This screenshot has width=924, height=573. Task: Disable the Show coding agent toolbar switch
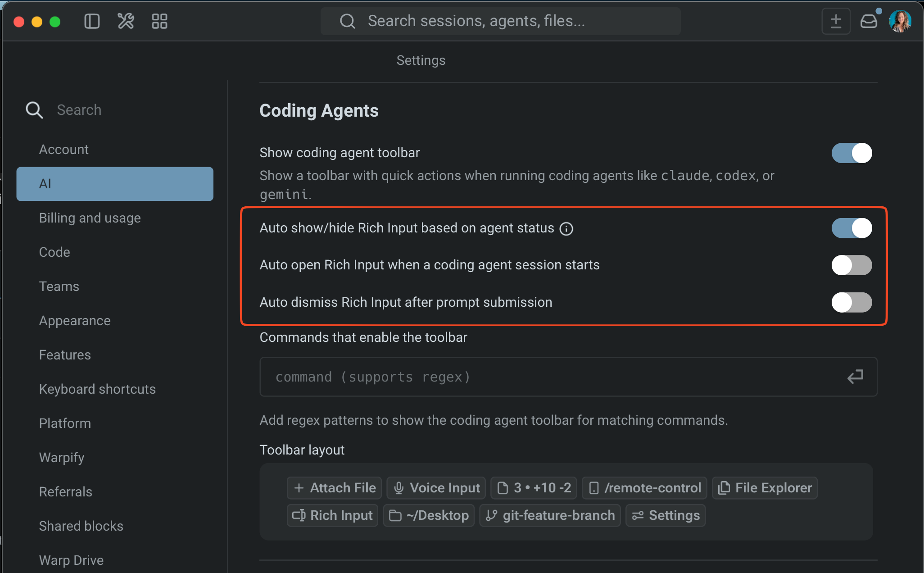point(852,153)
